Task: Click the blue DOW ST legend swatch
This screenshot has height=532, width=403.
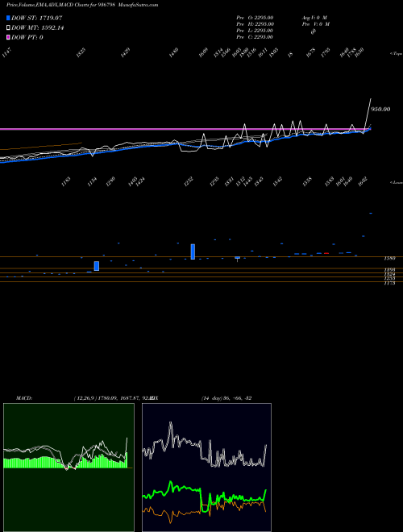Action: coord(9,18)
